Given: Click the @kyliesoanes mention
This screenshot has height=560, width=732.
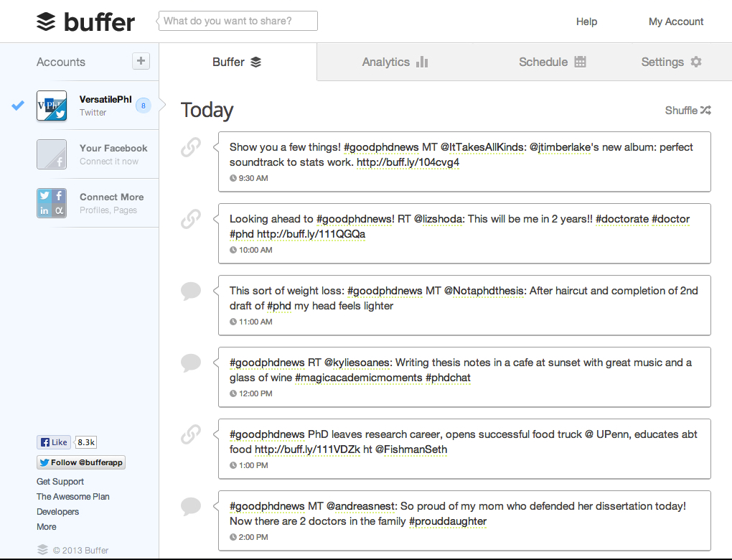Looking at the screenshot, I should 358,363.
